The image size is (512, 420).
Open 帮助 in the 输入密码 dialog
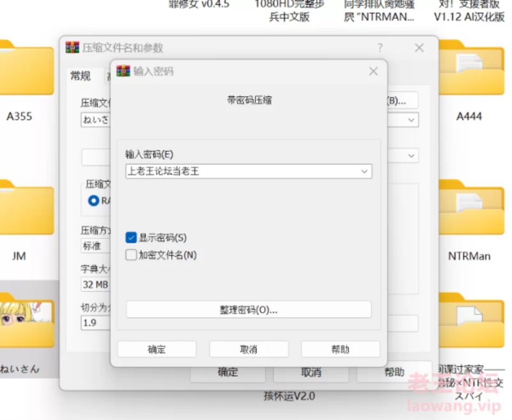340,349
